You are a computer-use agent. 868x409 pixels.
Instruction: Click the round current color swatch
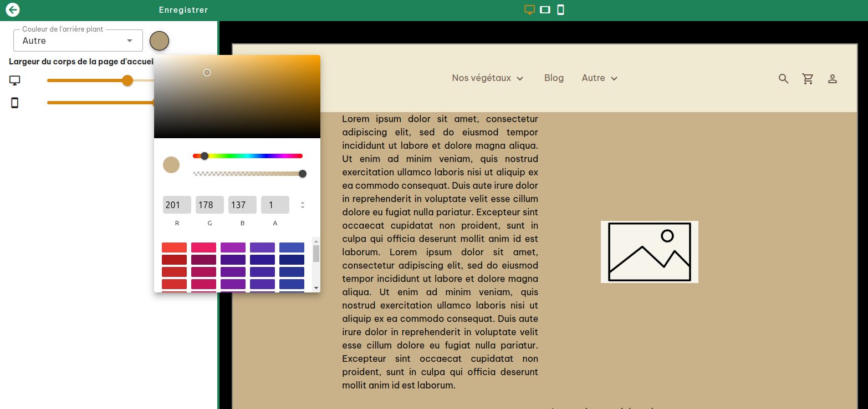point(171,165)
